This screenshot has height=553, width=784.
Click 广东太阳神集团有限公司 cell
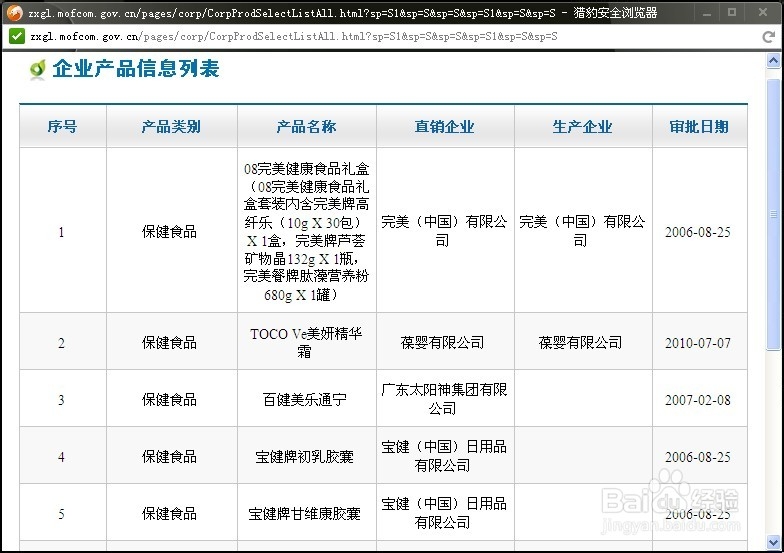[444, 398]
